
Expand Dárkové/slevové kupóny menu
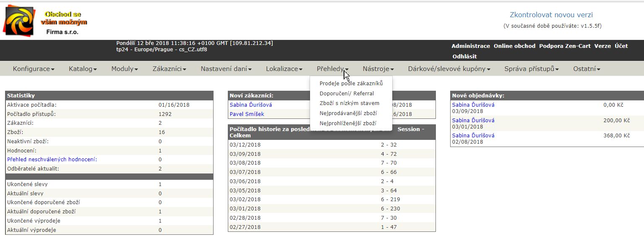[449, 69]
